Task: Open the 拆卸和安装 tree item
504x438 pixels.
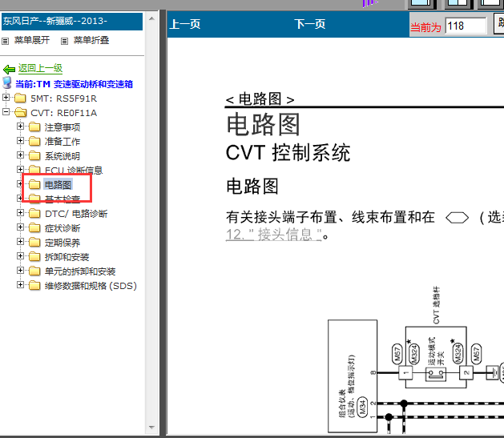Action: click(67, 257)
